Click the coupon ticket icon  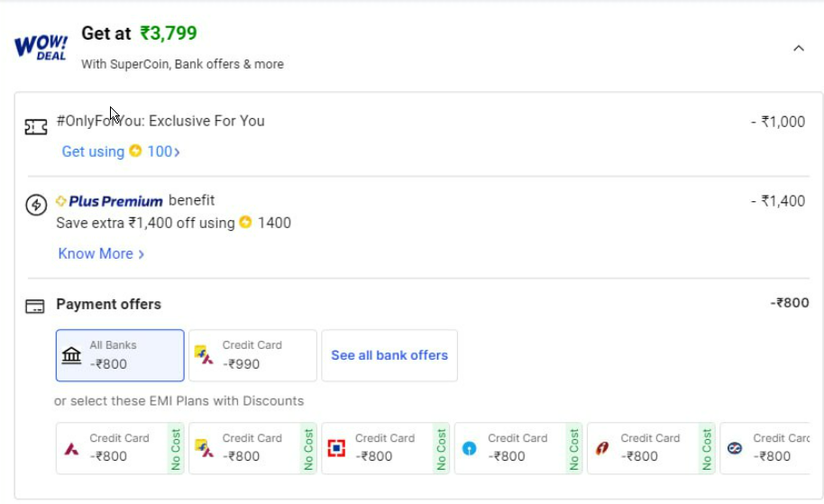pyautogui.click(x=36, y=126)
